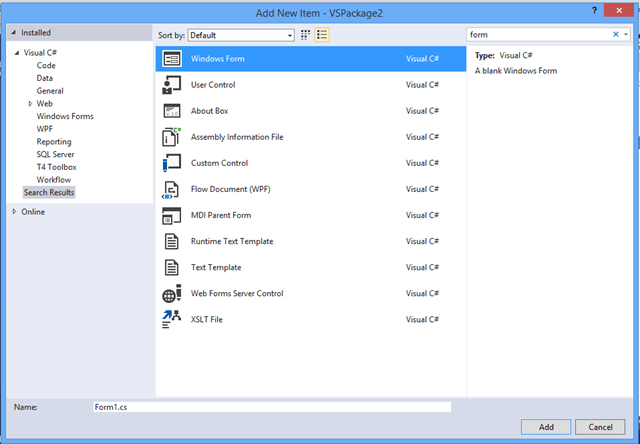
Task: Pick the Flow Document (WPF) icon
Action: (171, 189)
